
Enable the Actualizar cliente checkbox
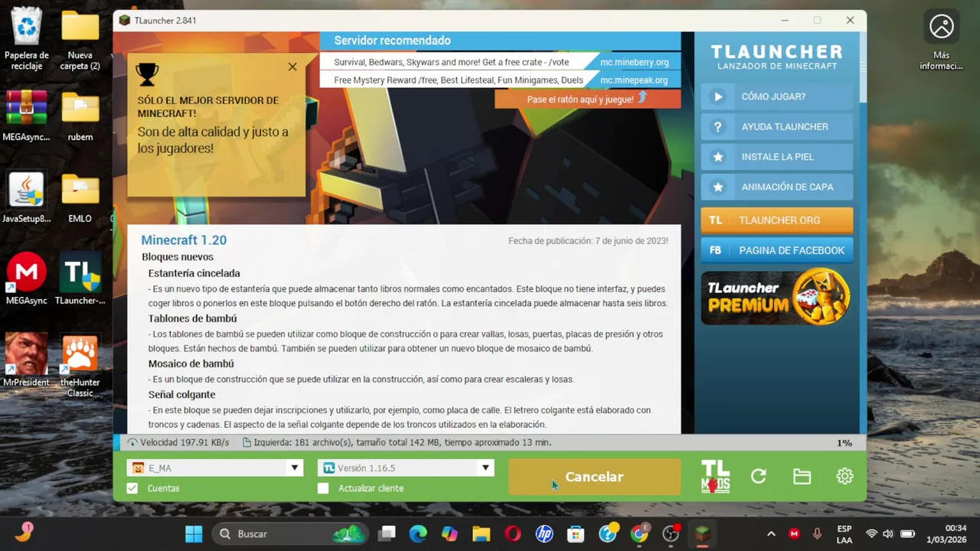pyautogui.click(x=323, y=488)
